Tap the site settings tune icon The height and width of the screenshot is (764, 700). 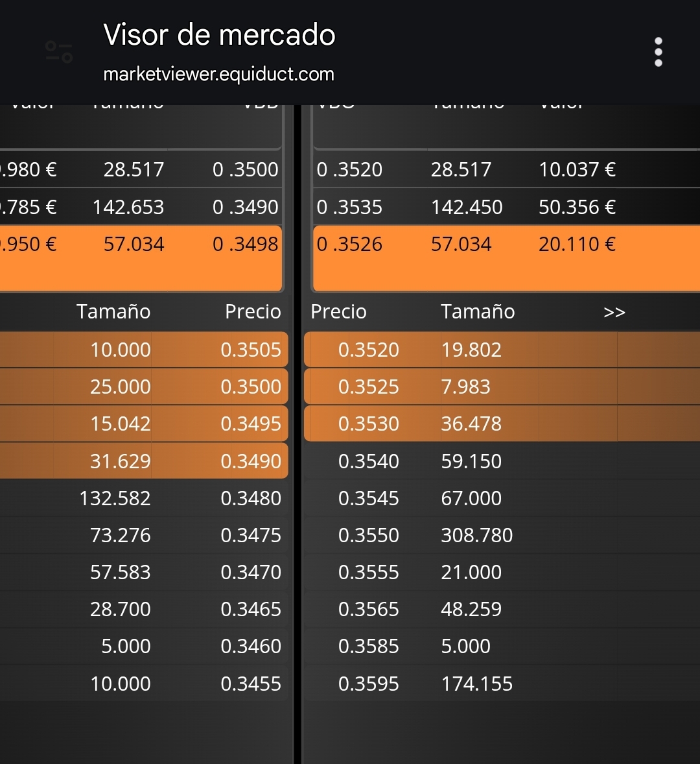[59, 52]
